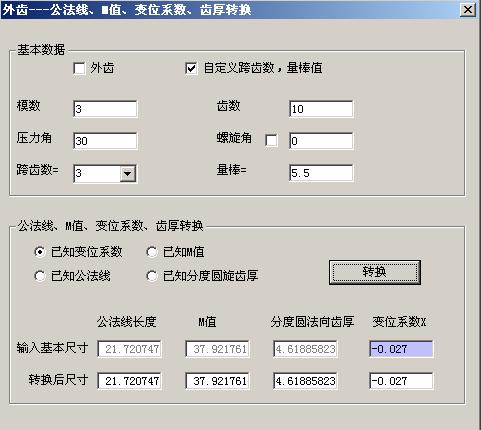The height and width of the screenshot is (430, 481).
Task: Check the 外齿 checkbox
Action: [x=79, y=69]
